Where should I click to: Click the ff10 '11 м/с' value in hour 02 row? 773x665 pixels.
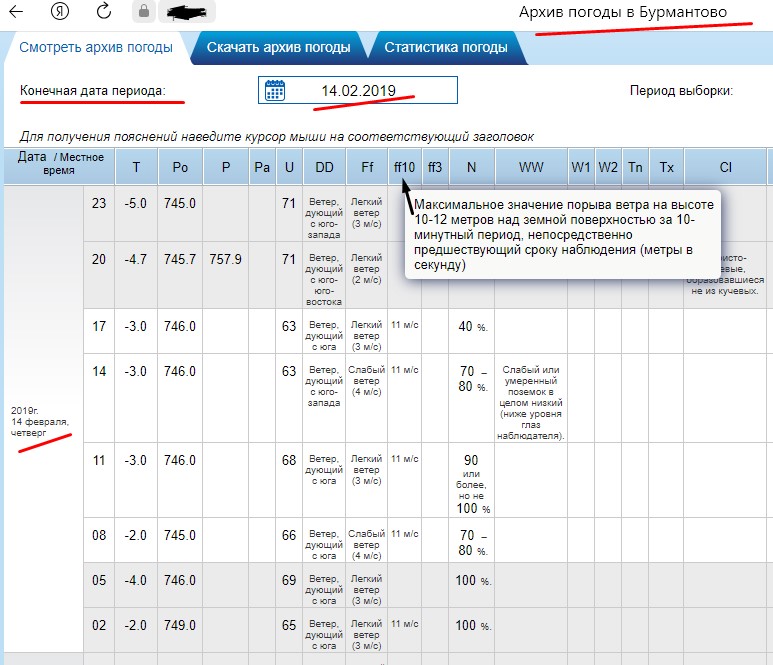(x=405, y=624)
